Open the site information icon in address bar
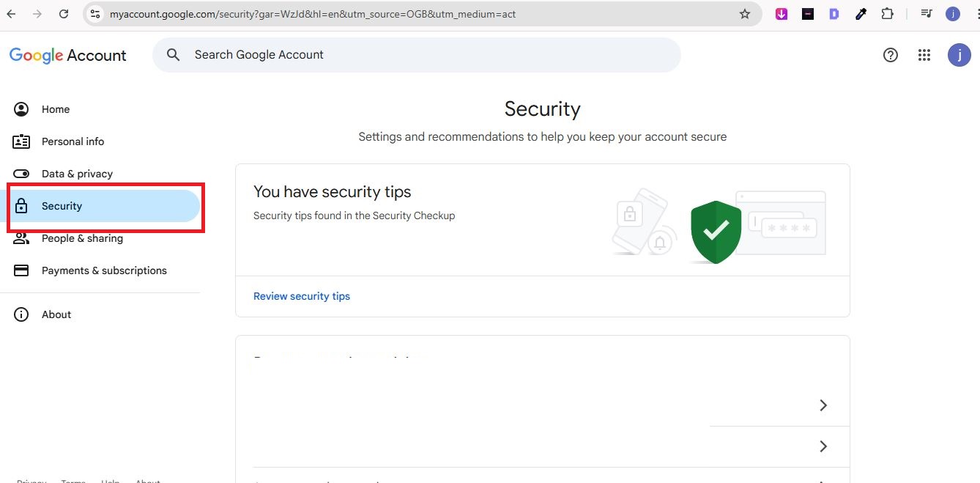 click(x=94, y=13)
